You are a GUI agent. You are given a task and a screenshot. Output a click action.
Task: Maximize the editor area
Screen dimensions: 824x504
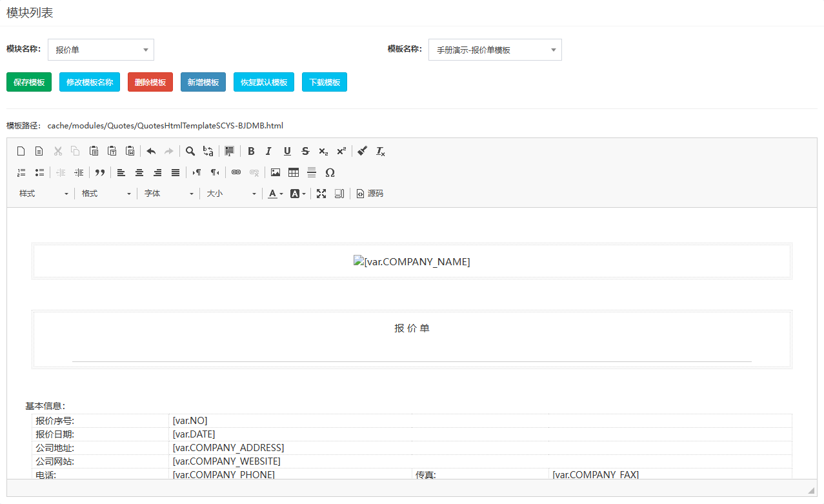click(x=321, y=194)
